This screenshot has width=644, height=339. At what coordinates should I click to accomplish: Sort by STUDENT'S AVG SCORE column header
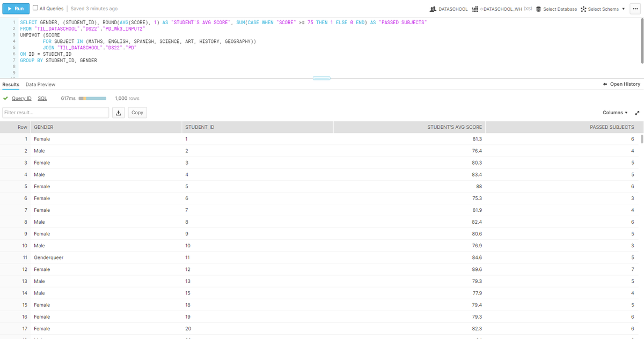[x=409, y=127]
